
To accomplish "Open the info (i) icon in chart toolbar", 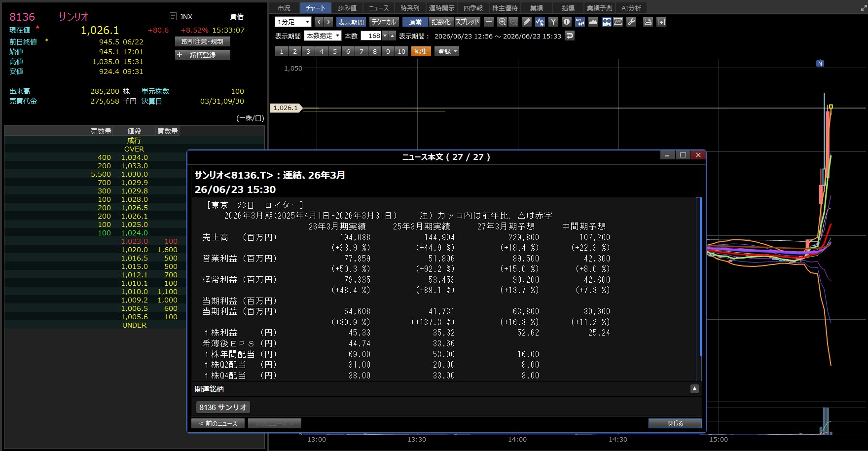I will click(567, 22).
